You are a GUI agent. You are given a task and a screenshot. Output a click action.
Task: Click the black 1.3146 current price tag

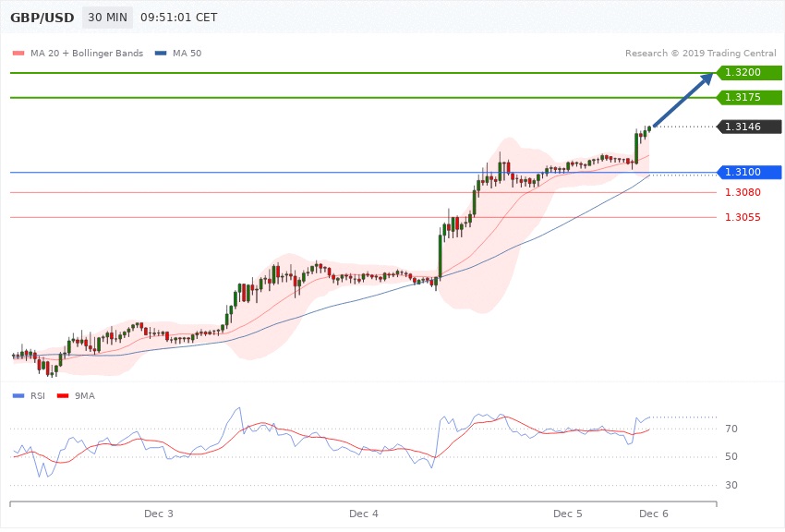(749, 127)
